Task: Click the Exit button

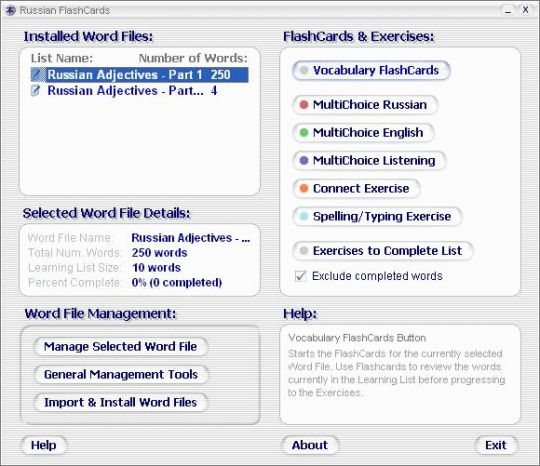Action: point(496,445)
